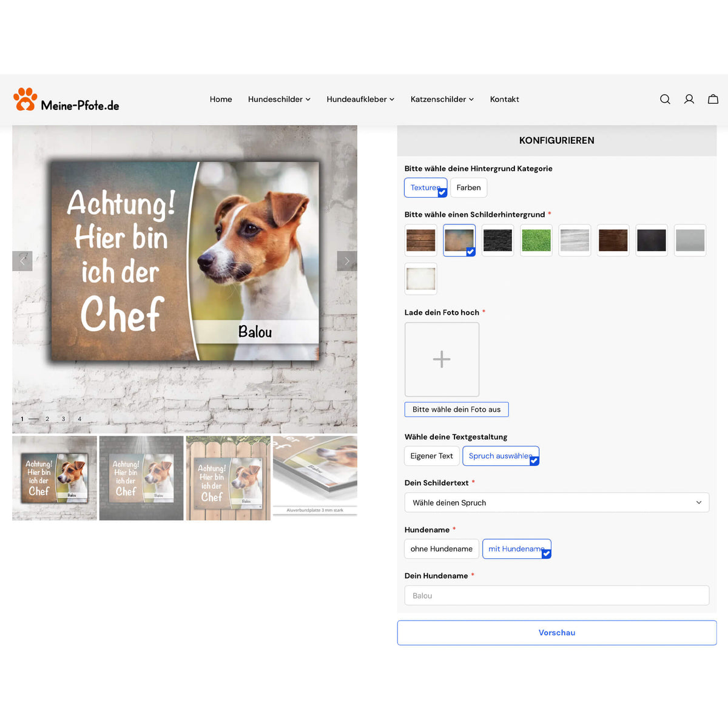This screenshot has height=728, width=728.
Task: Open the search icon in header
Action: click(665, 99)
